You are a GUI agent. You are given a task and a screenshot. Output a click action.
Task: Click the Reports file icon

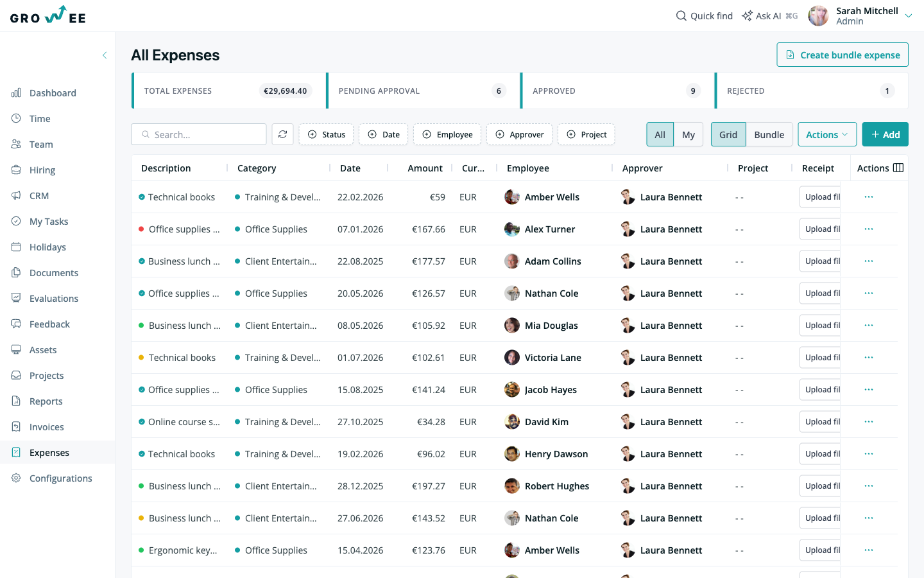(16, 401)
